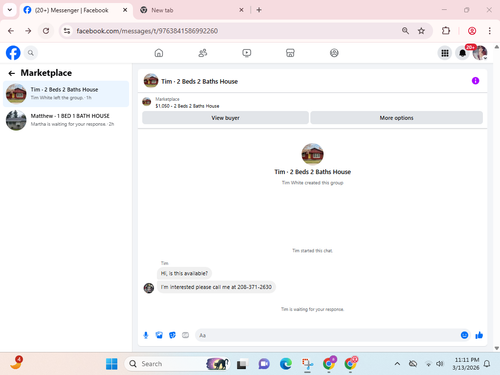The width and height of the screenshot is (500, 375).
Task: Click the page scrollbar down arrow
Action: coord(497,348)
